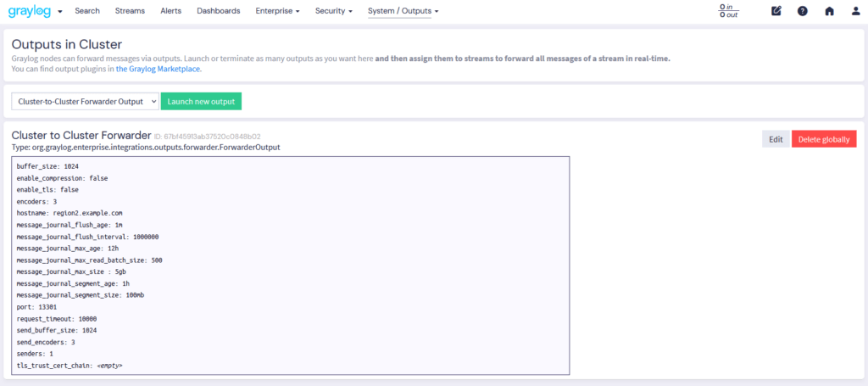868x386 pixels.
Task: Navigate to Streams
Action: pyautogui.click(x=130, y=11)
